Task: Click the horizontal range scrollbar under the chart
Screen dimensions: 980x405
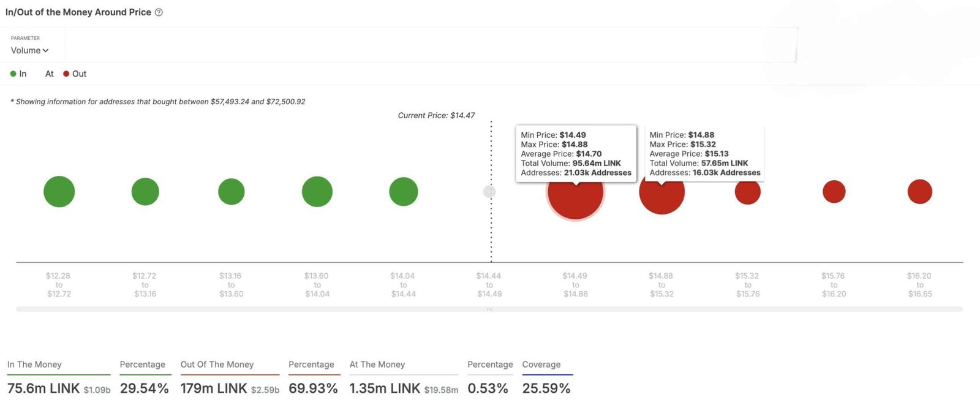Action: click(x=489, y=309)
